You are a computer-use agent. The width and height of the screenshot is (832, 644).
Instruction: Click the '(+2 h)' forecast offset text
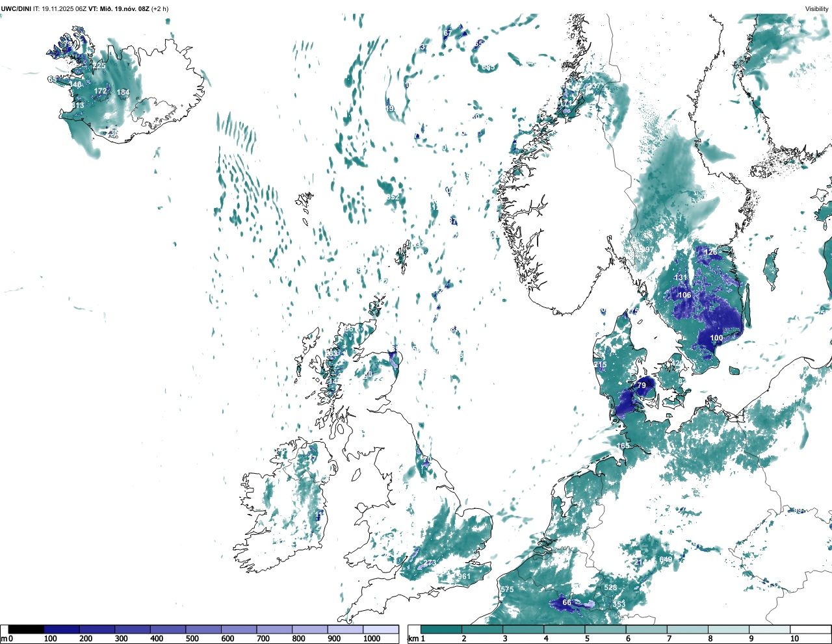(160, 8)
